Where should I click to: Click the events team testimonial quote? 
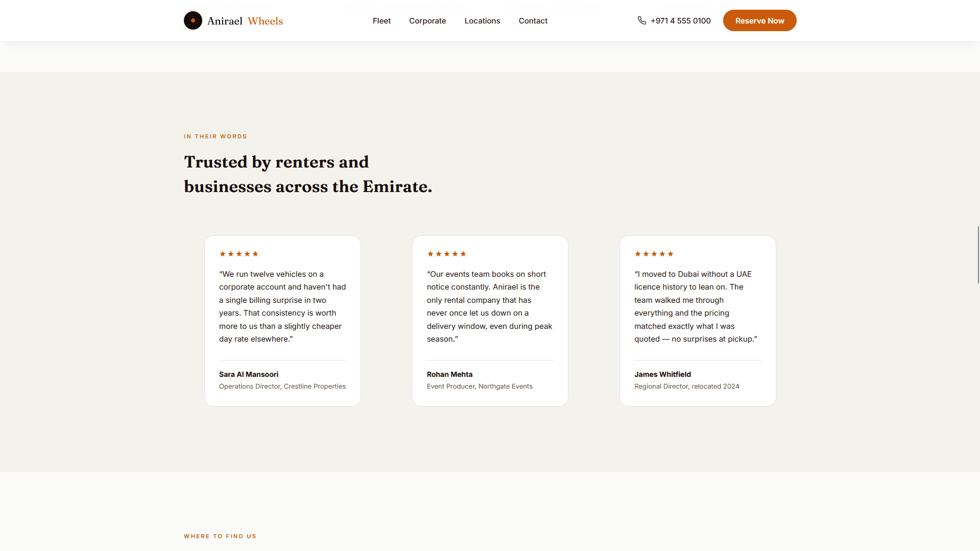[490, 306]
